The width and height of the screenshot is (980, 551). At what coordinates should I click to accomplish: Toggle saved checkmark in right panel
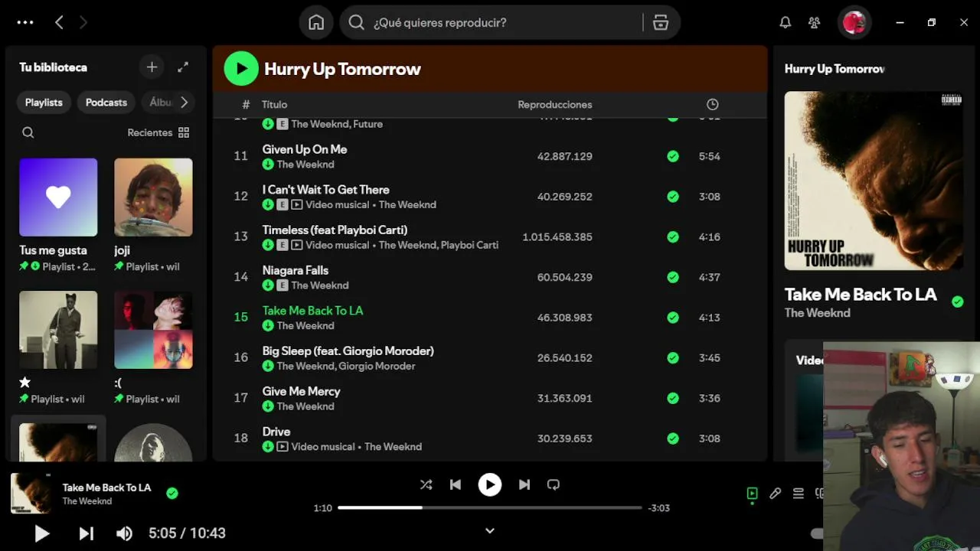[x=957, y=302]
